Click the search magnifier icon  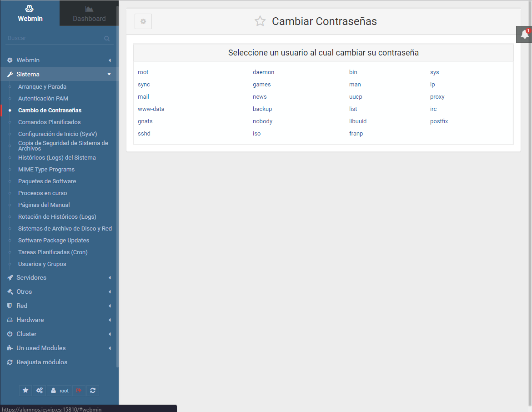107,39
